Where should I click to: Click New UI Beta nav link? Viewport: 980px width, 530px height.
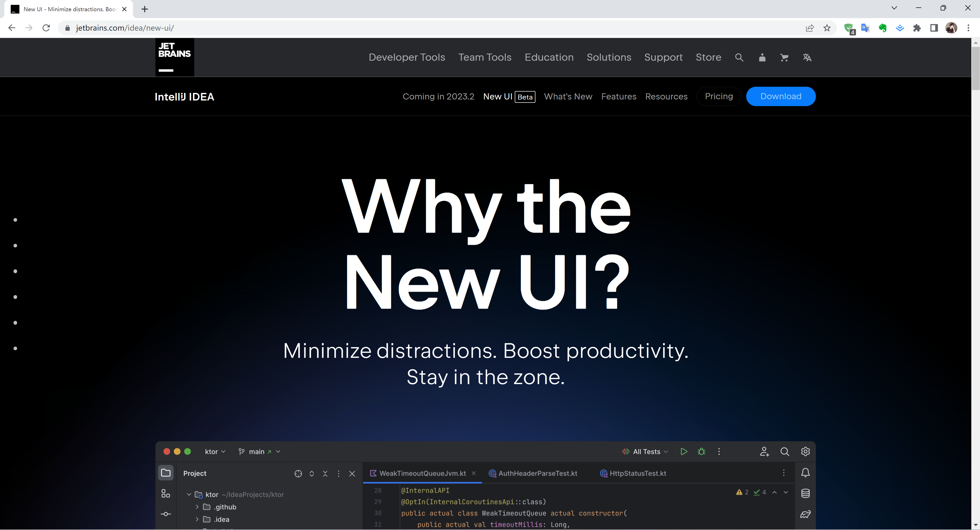coord(509,97)
